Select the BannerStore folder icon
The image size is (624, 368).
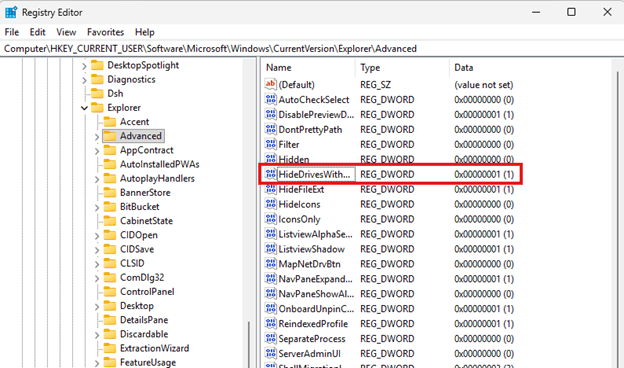coord(110,192)
